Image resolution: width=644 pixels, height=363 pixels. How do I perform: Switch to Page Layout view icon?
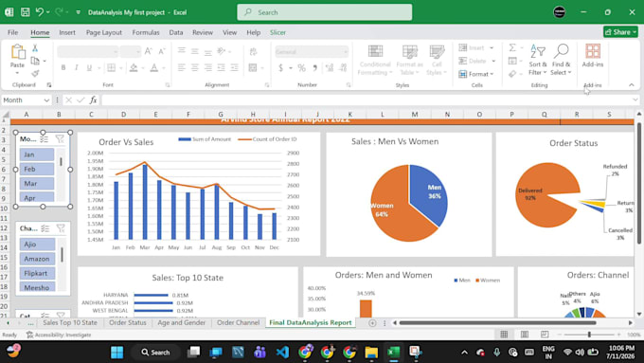525,335
